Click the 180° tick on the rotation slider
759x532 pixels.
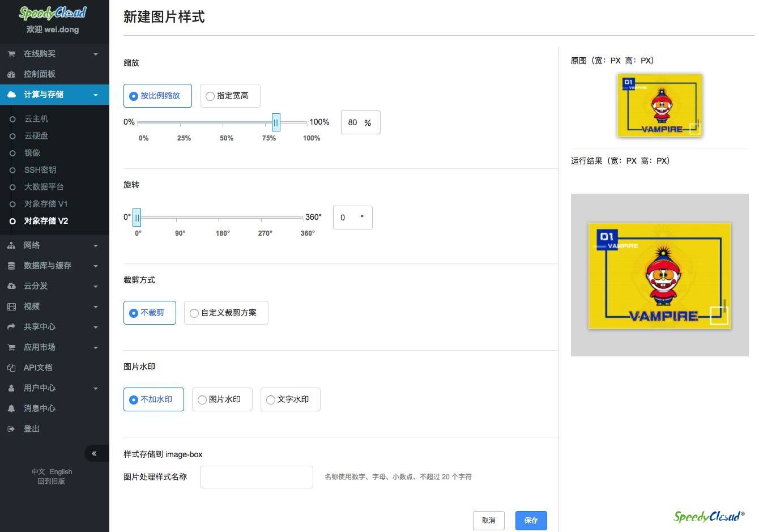click(223, 233)
